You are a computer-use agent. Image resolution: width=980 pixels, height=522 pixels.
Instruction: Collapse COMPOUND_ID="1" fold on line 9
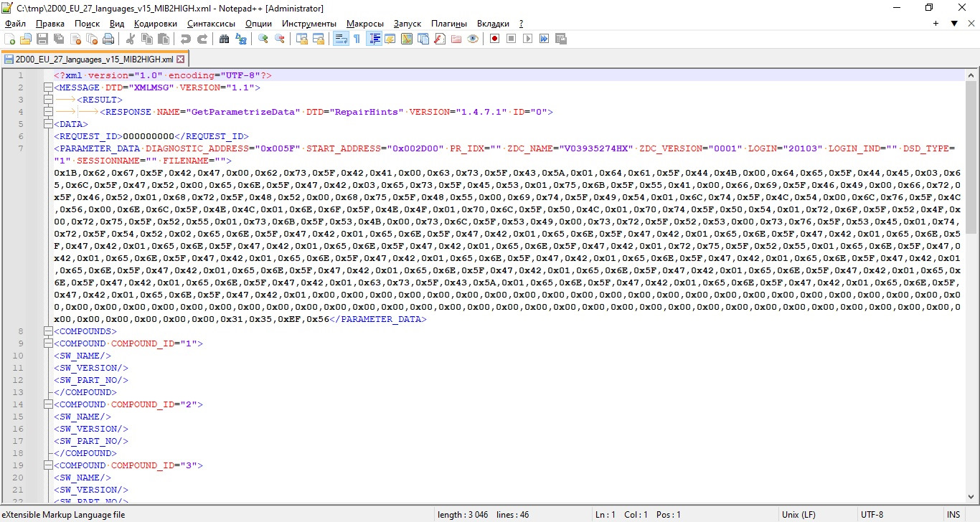tap(48, 343)
